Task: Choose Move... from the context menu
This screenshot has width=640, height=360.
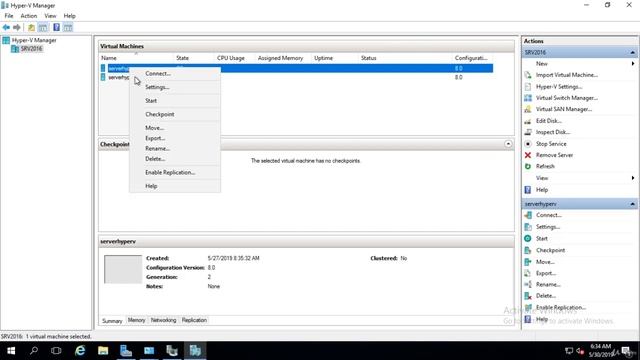Action: 175,128
